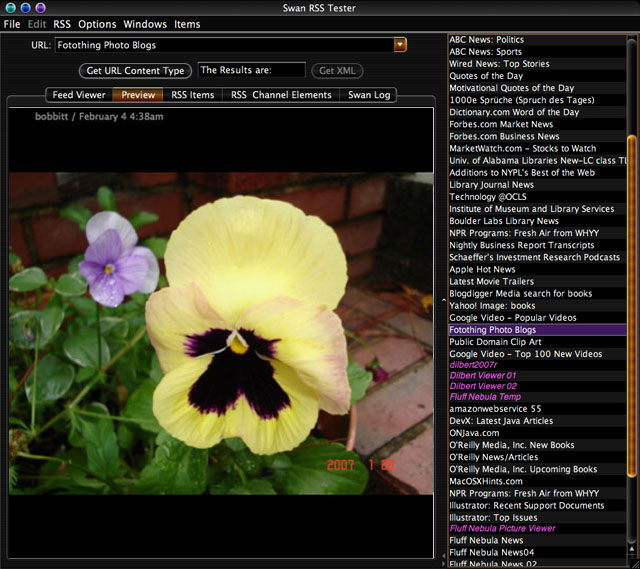Open the RSS Channel Elements tab
This screenshot has width=640, height=569.
click(281, 95)
